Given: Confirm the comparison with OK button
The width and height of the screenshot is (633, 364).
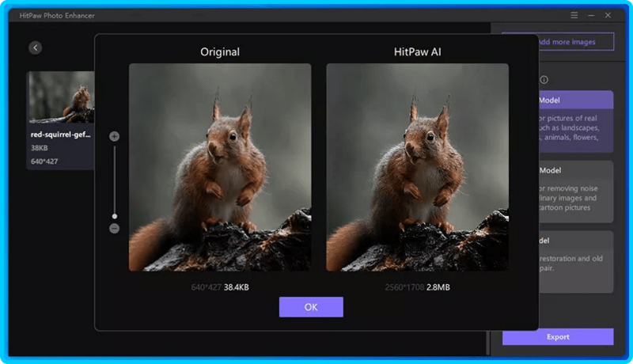Looking at the screenshot, I should tap(311, 307).
